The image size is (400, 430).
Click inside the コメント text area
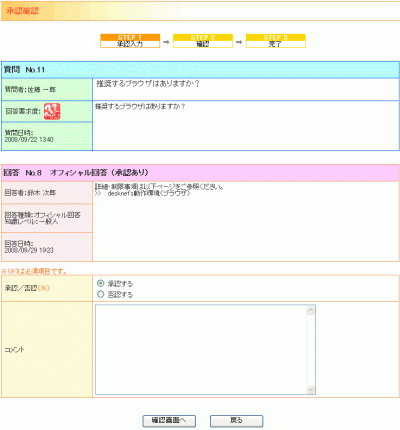[201, 349]
